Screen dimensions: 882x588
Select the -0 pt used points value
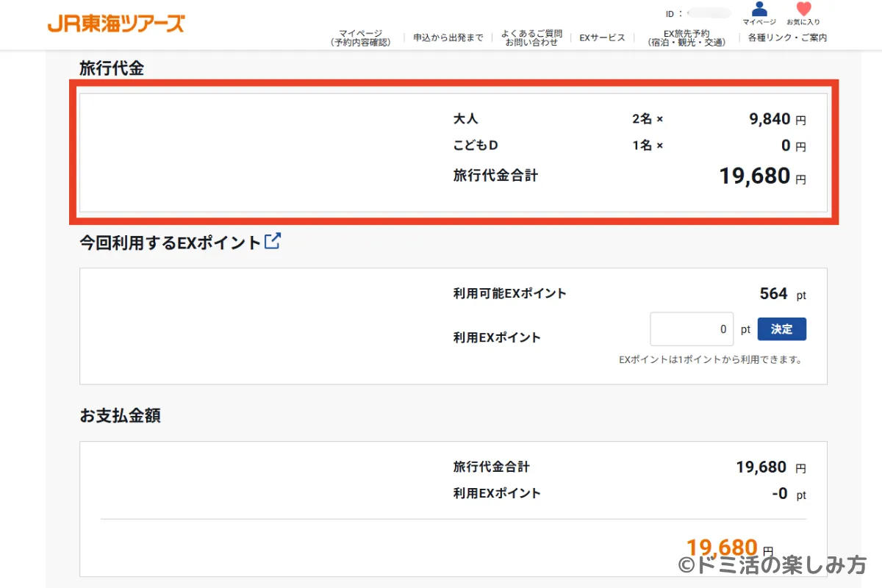(x=789, y=493)
